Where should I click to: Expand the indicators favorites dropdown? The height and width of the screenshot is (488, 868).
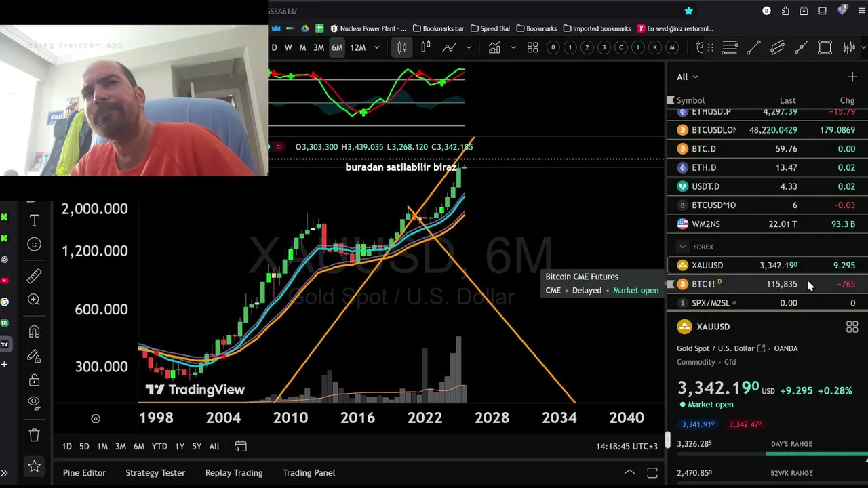click(469, 47)
